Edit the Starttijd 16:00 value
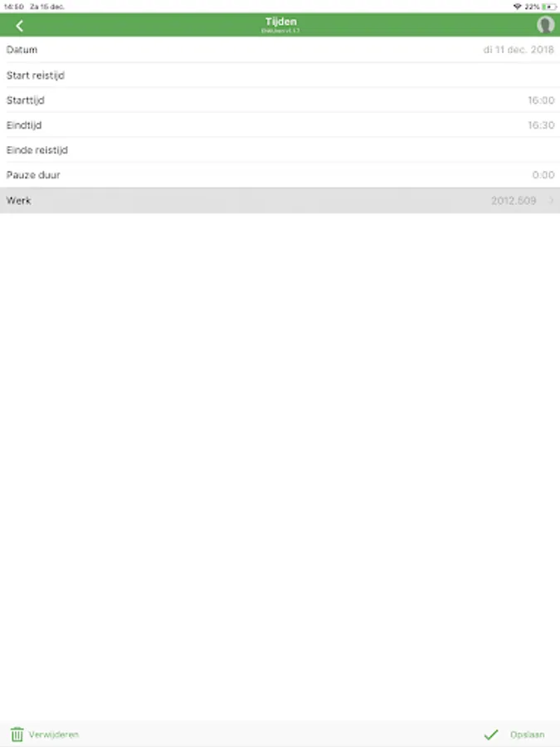560x747 pixels. [541, 100]
